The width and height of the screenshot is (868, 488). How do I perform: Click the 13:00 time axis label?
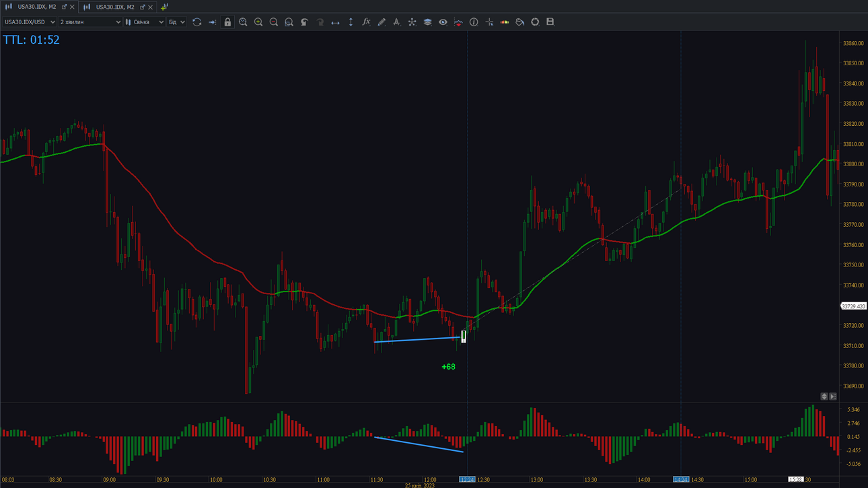pyautogui.click(x=536, y=480)
